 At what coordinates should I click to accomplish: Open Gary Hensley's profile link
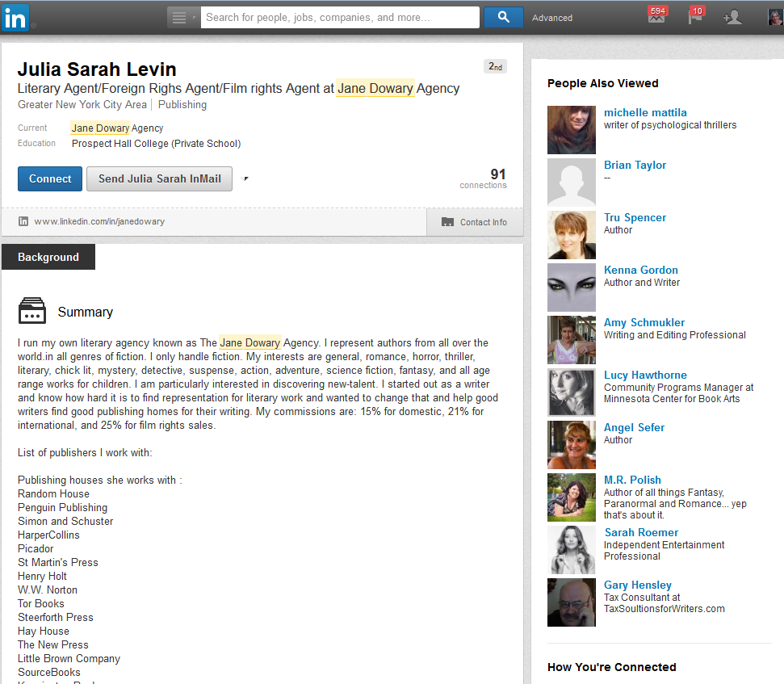(x=637, y=585)
